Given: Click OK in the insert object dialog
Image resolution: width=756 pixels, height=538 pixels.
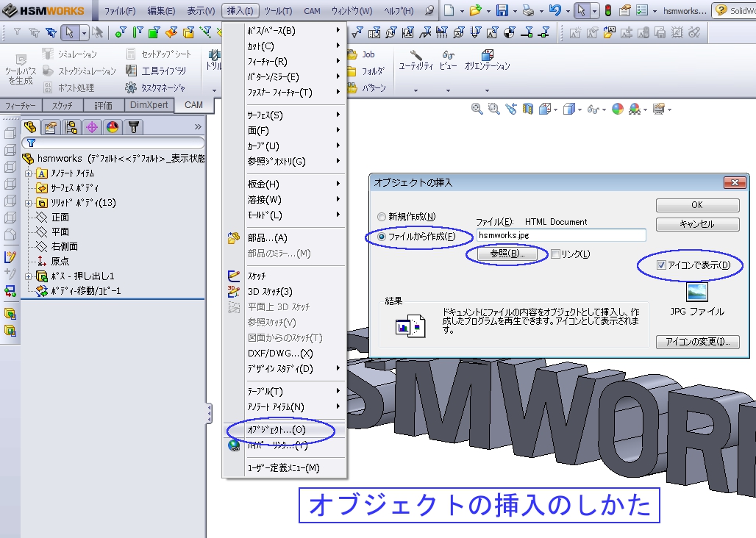Looking at the screenshot, I should click(x=697, y=205).
